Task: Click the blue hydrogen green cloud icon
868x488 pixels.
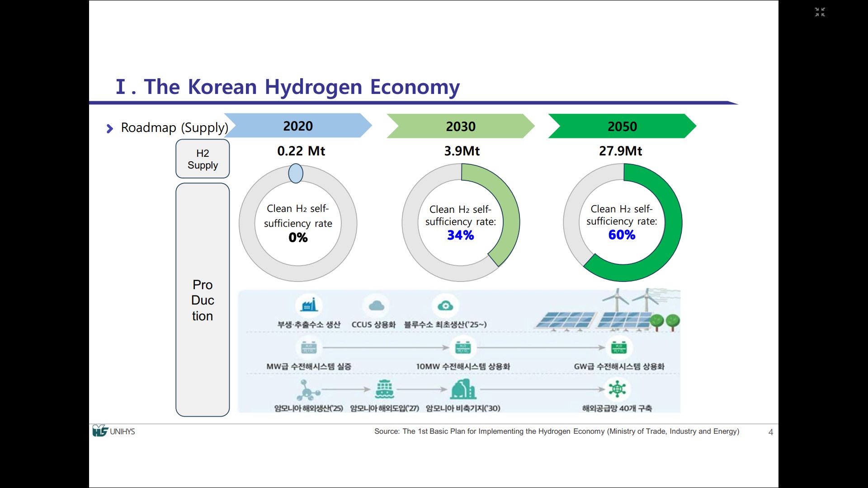Action: click(445, 306)
